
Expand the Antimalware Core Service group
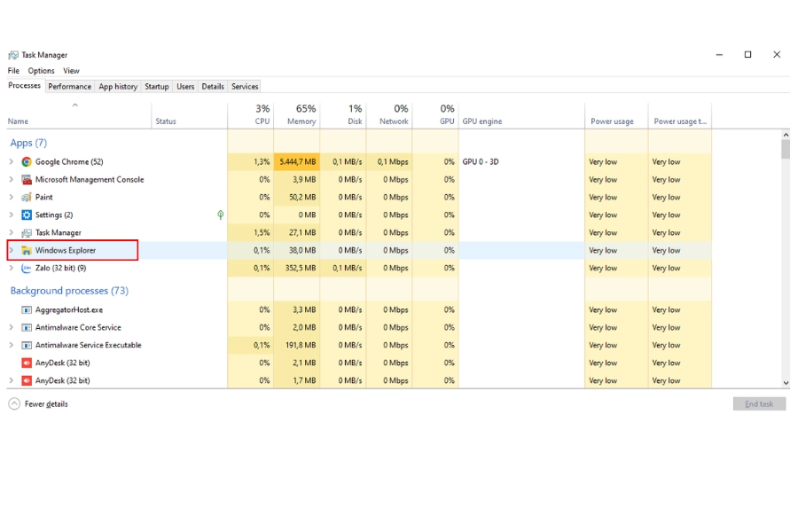12,327
